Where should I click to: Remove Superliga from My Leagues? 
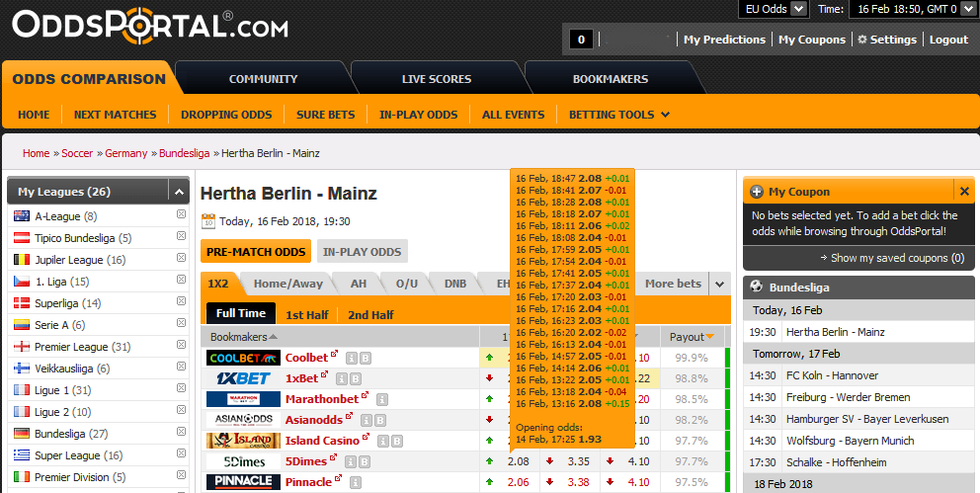click(181, 301)
